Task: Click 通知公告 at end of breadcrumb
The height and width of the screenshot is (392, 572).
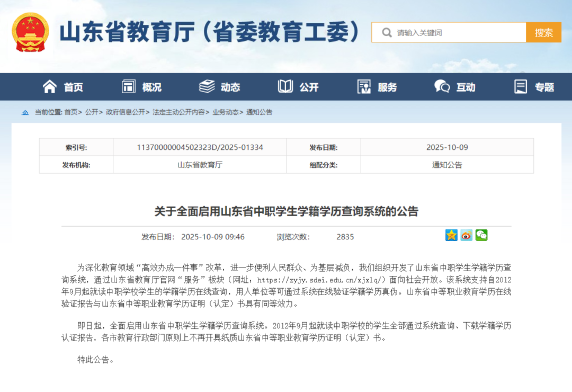Action: click(x=259, y=112)
